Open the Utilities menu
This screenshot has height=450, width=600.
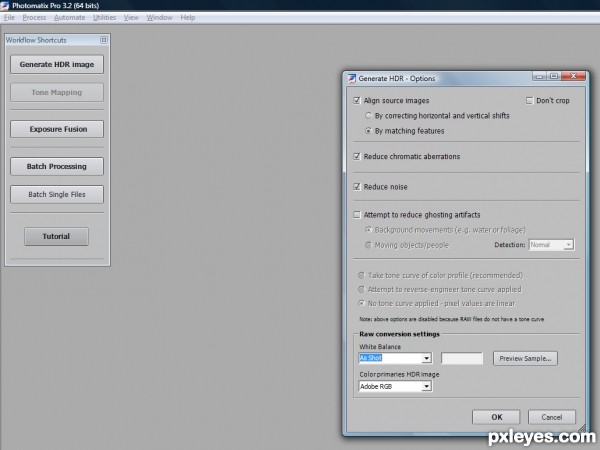click(x=104, y=18)
